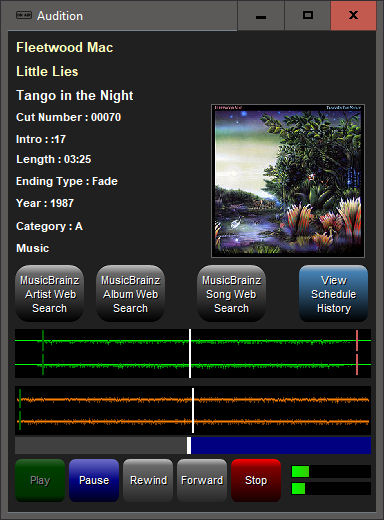Viewport: 384px width, 520px height.
Task: Click the Play button
Action: [x=40, y=480]
